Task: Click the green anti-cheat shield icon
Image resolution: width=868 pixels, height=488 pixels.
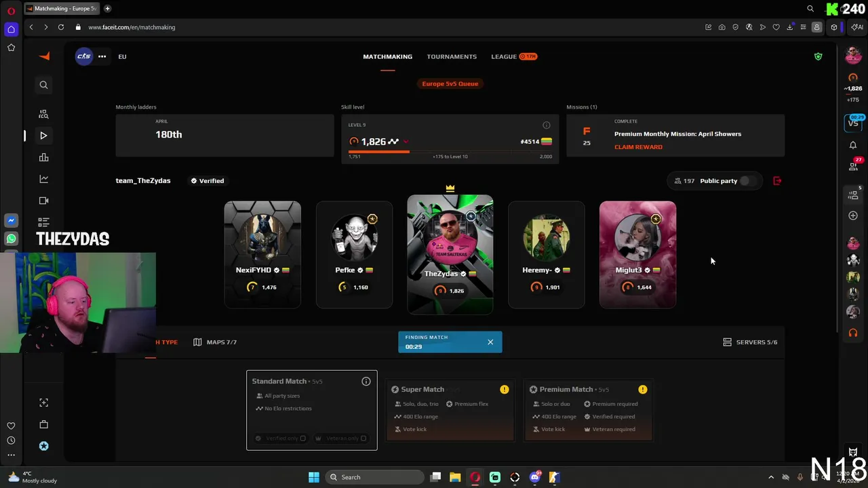Action: [818, 56]
